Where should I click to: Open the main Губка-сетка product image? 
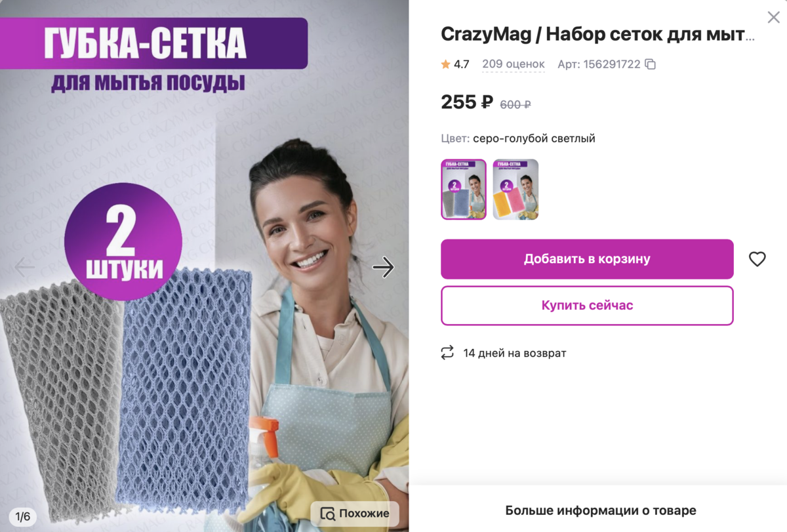(204, 266)
